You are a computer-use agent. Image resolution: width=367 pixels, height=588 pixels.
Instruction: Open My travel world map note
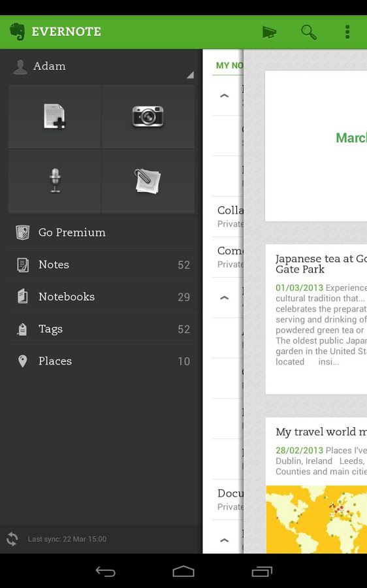coord(316,485)
